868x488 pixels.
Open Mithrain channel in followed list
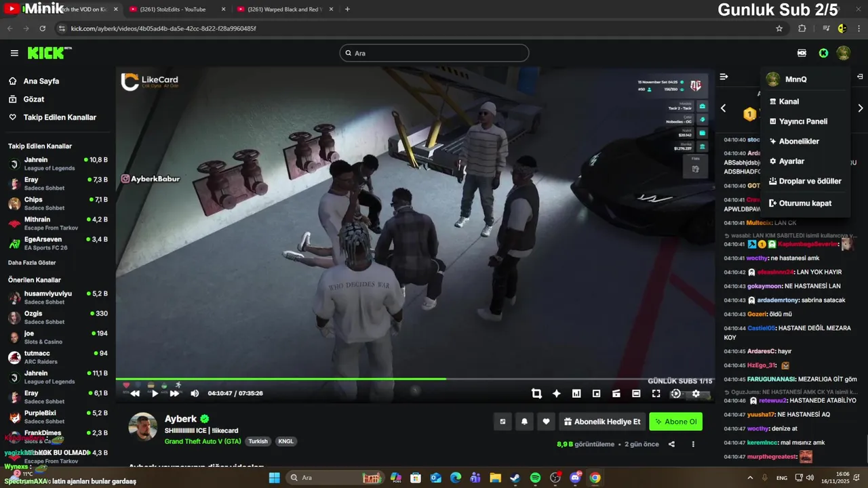(58, 223)
